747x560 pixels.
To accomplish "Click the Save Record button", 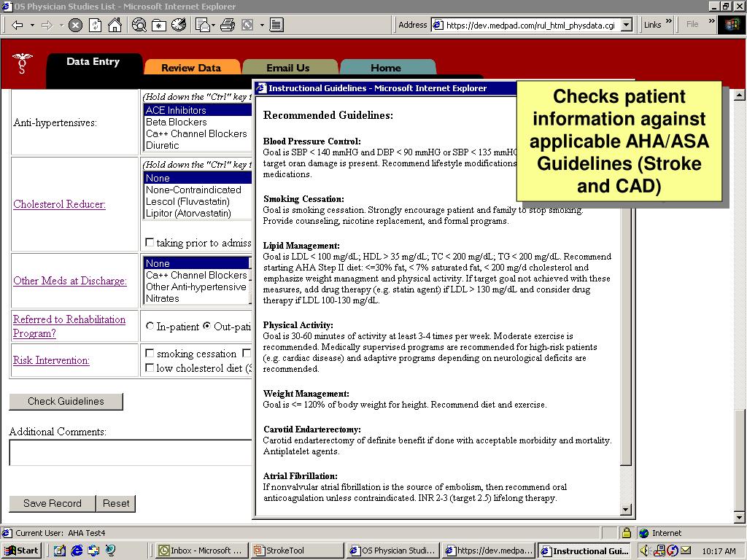I will point(53,503).
